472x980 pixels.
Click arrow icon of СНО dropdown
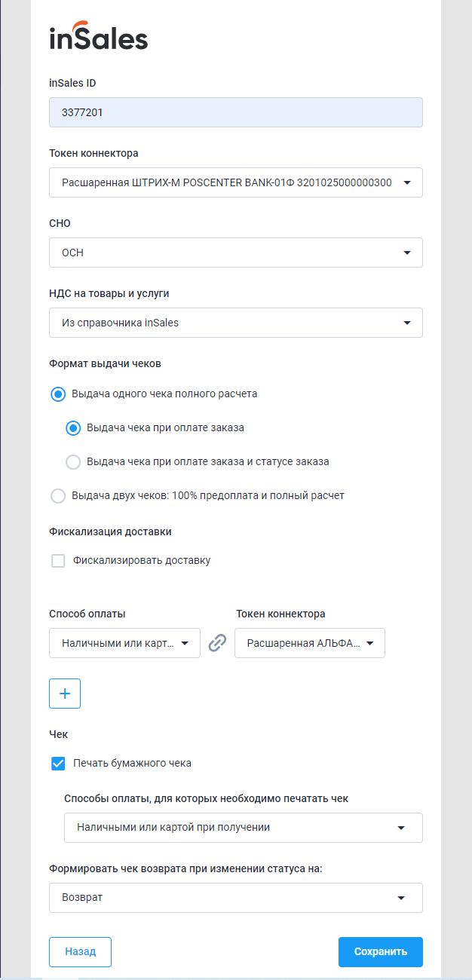407,253
